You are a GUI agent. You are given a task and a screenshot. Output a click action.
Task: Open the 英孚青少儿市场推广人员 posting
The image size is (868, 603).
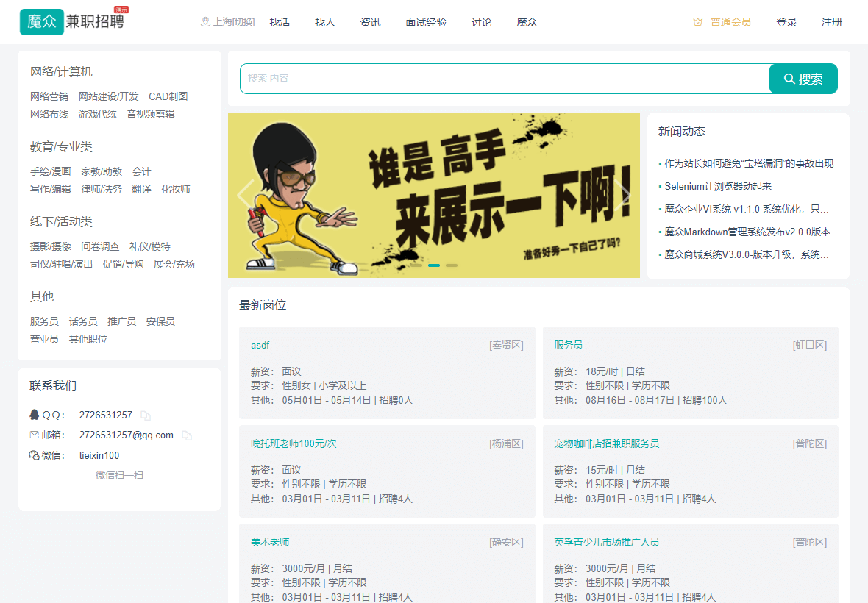tap(607, 542)
